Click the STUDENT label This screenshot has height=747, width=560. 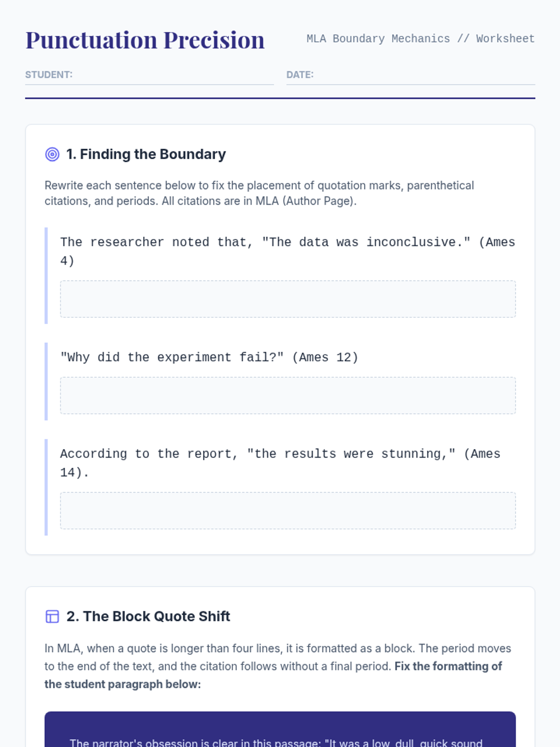tap(49, 75)
